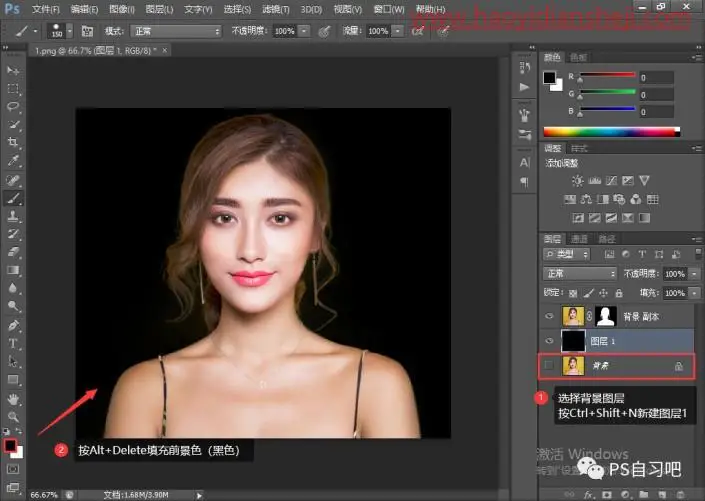The image size is (705, 501).
Task: Click the color spectrum ramp
Action: (x=612, y=131)
